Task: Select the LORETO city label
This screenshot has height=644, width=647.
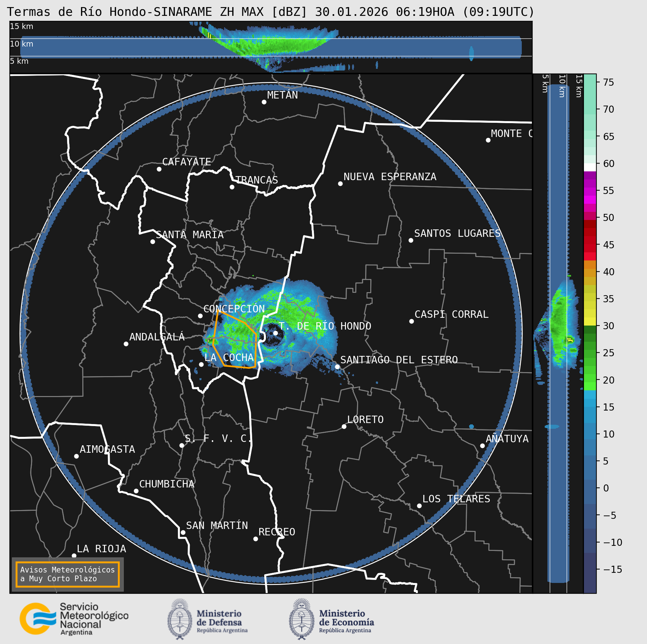Action: click(366, 420)
